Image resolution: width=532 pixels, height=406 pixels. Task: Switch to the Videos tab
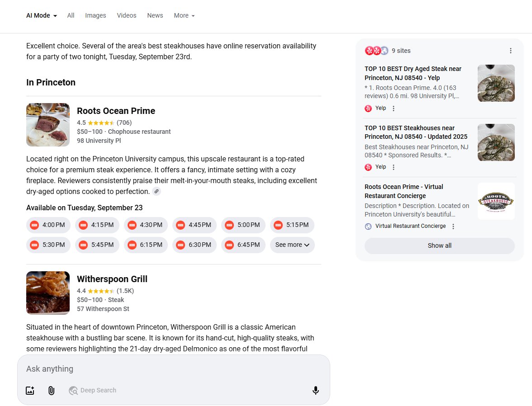(126, 15)
